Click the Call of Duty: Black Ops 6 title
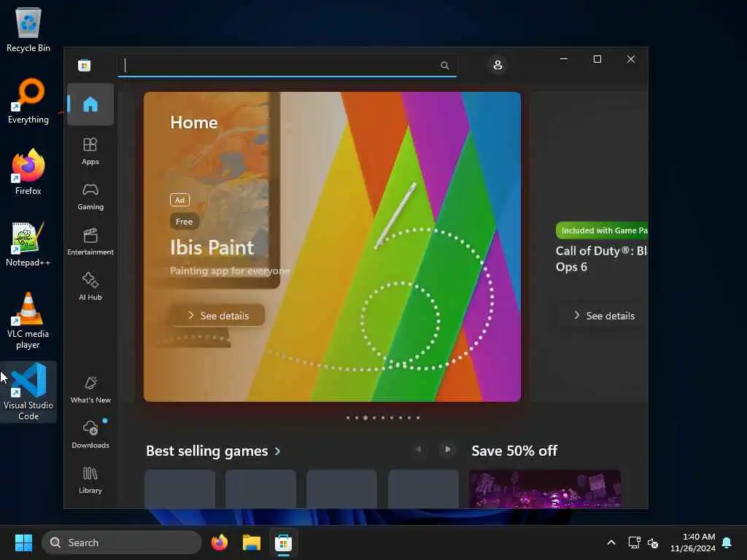 (x=601, y=259)
